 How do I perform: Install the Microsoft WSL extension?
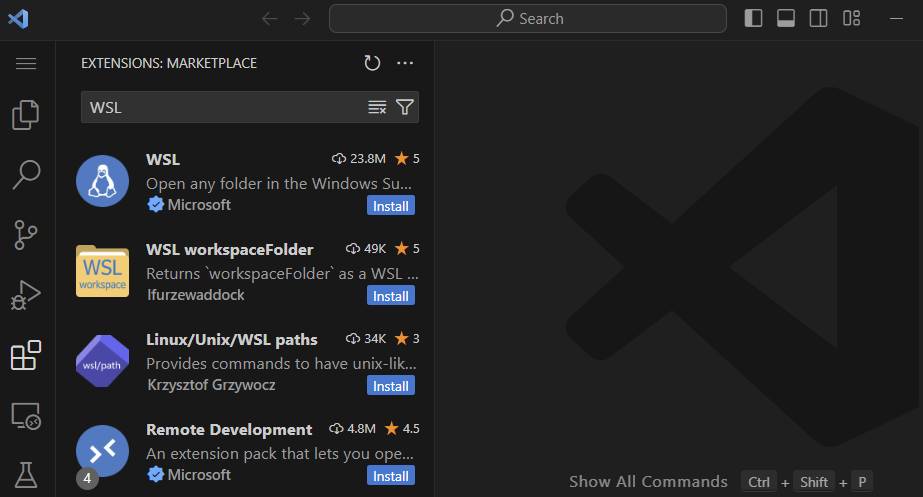(x=391, y=206)
